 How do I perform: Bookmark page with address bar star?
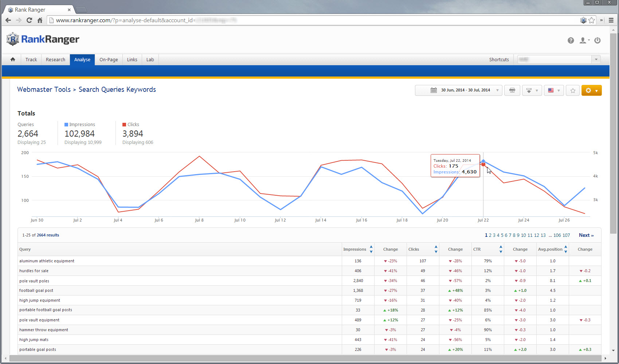592,20
